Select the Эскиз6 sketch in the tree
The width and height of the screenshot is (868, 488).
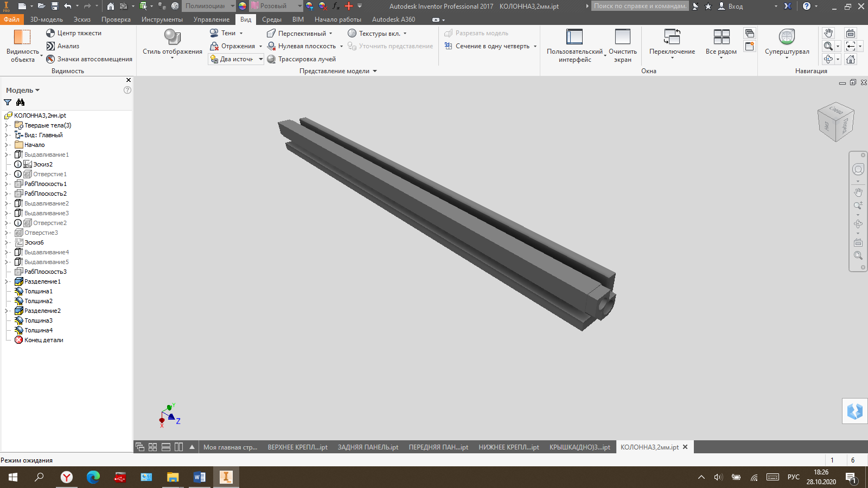tap(34, 242)
